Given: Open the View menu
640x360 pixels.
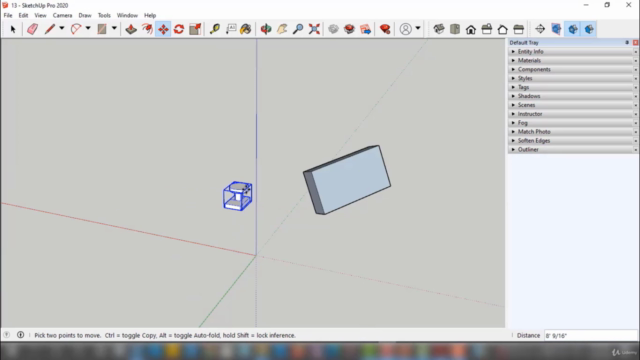Looking at the screenshot, I should pos(40,16).
